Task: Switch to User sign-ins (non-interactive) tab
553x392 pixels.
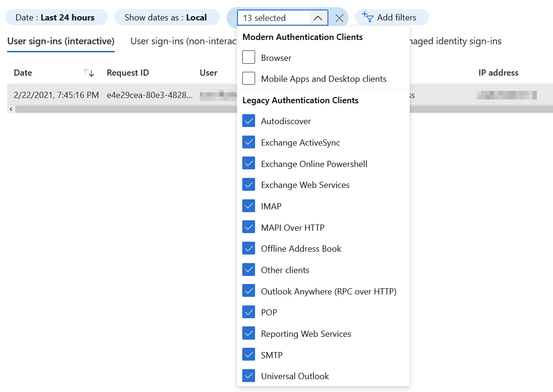Action: click(184, 41)
